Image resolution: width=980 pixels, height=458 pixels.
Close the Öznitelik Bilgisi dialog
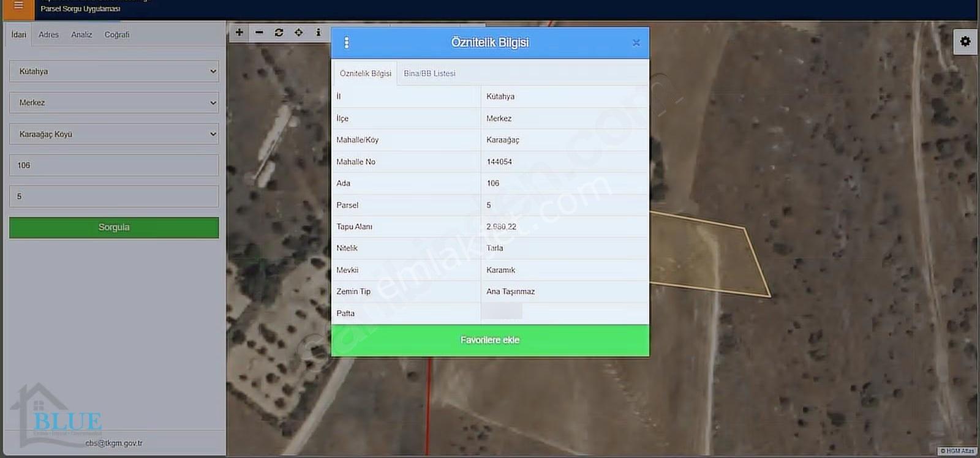(x=636, y=42)
